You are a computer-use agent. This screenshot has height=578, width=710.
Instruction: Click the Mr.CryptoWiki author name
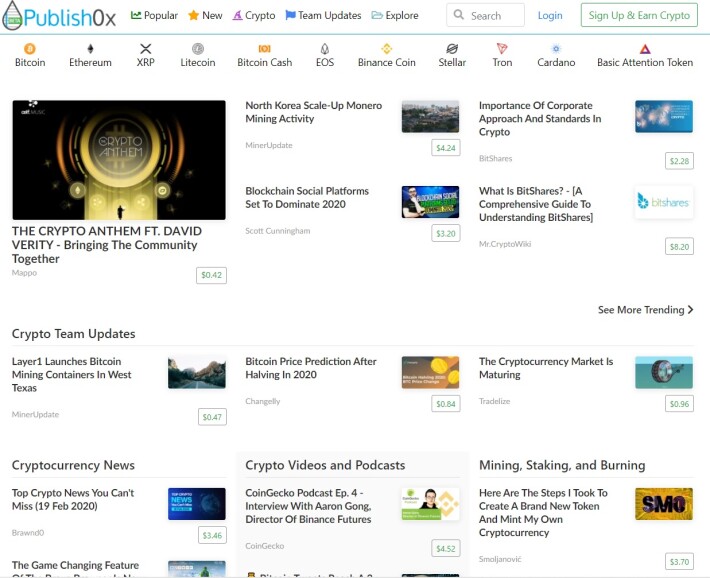[505, 244]
